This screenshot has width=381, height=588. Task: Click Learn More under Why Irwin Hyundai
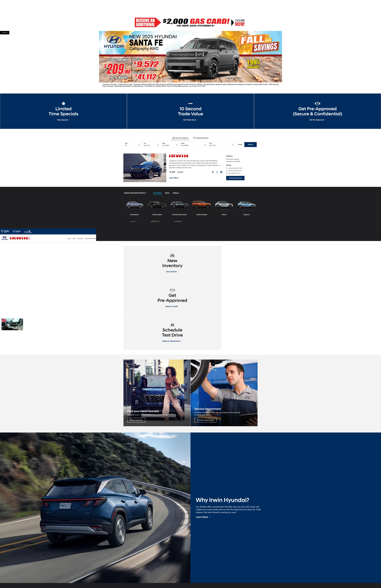point(203,517)
